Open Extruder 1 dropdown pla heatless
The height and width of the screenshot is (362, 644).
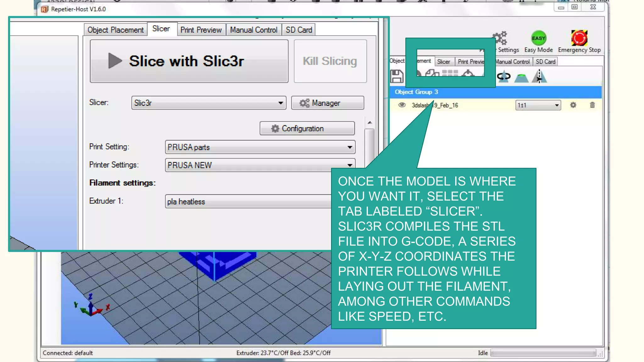pos(248,201)
